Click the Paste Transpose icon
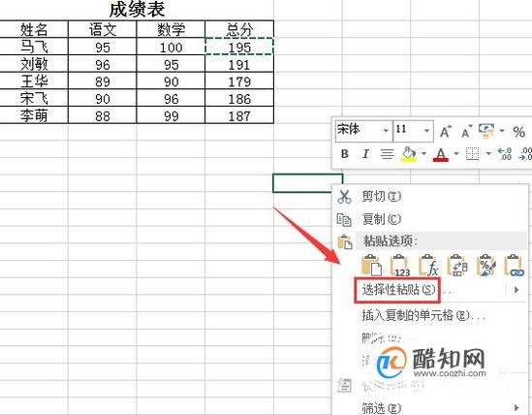This screenshot has height=415, width=532. 457,266
